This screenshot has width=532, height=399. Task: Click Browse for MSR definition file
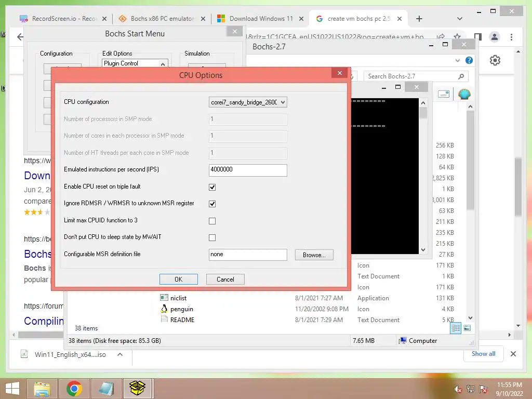coord(314,255)
